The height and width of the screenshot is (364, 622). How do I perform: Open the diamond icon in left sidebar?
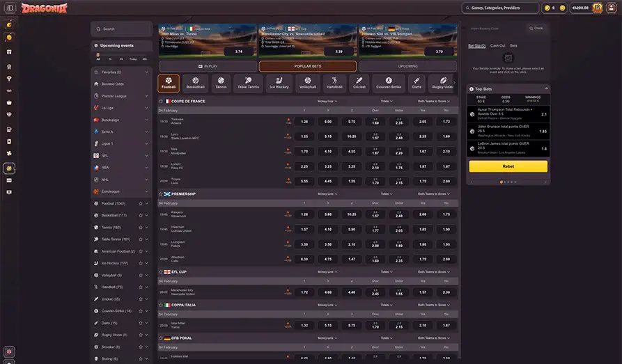(9, 115)
